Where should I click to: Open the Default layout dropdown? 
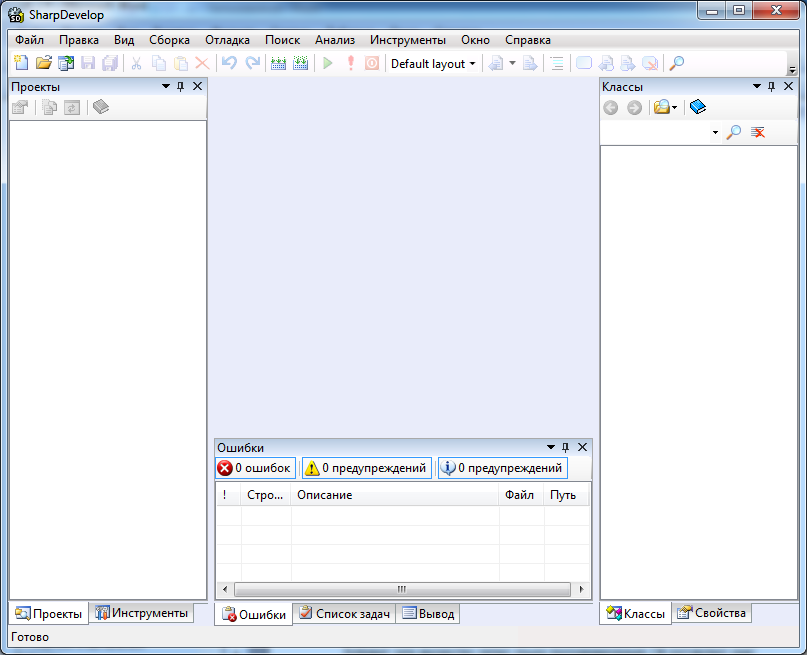pos(432,64)
